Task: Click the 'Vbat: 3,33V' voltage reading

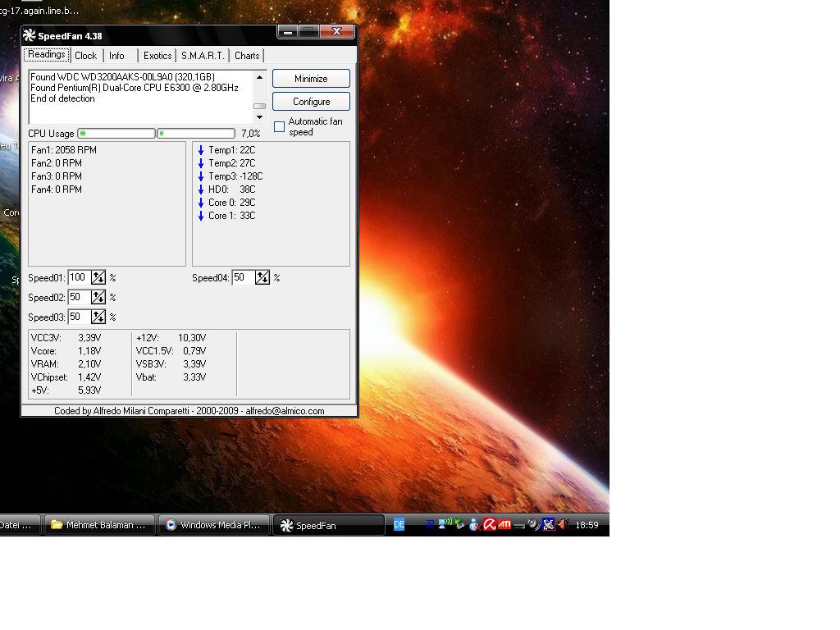Action: click(171, 377)
